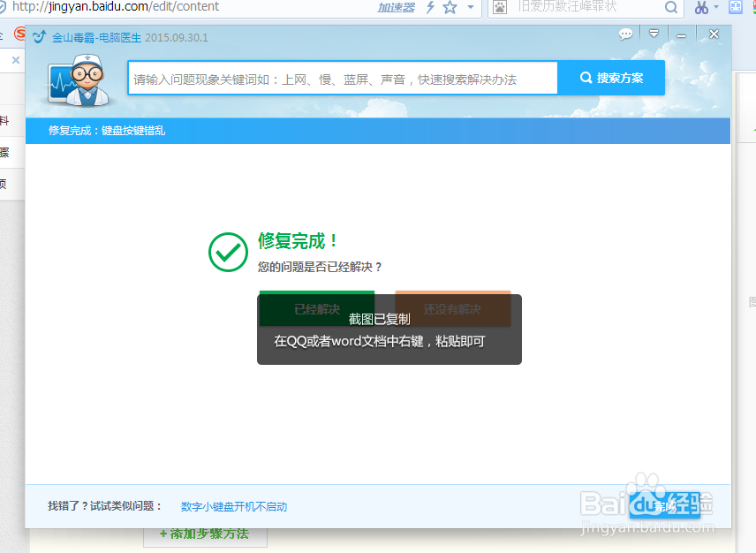Click the 加速器 menu item in the toolbar
Screen dimensions: 756x553
[x=396, y=7]
